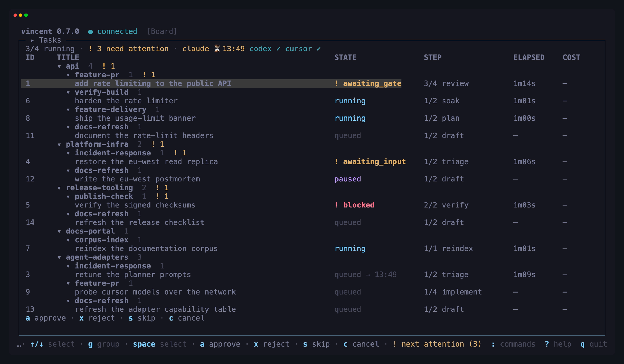The image size is (624, 364).
Task: Collapse the corpus-index subgroup
Action: click(68, 240)
